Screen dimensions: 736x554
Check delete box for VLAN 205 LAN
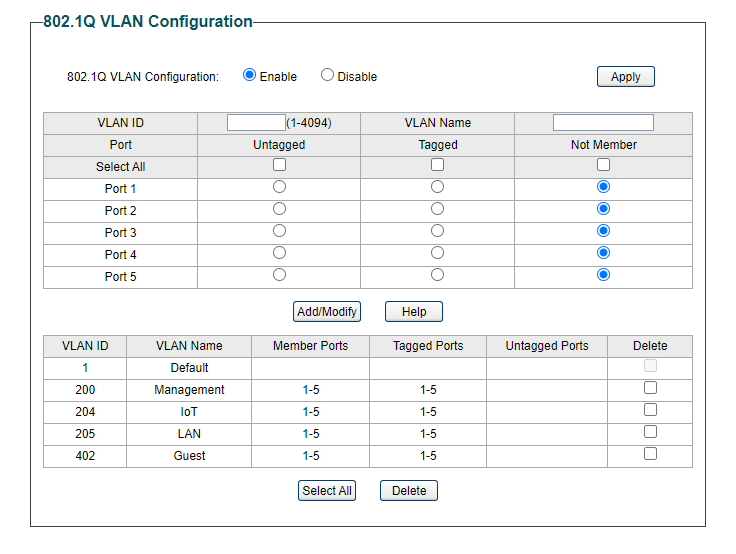click(650, 432)
